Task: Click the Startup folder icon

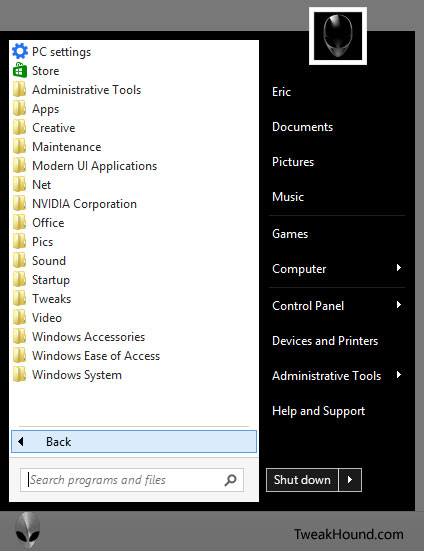Action: 19,279
